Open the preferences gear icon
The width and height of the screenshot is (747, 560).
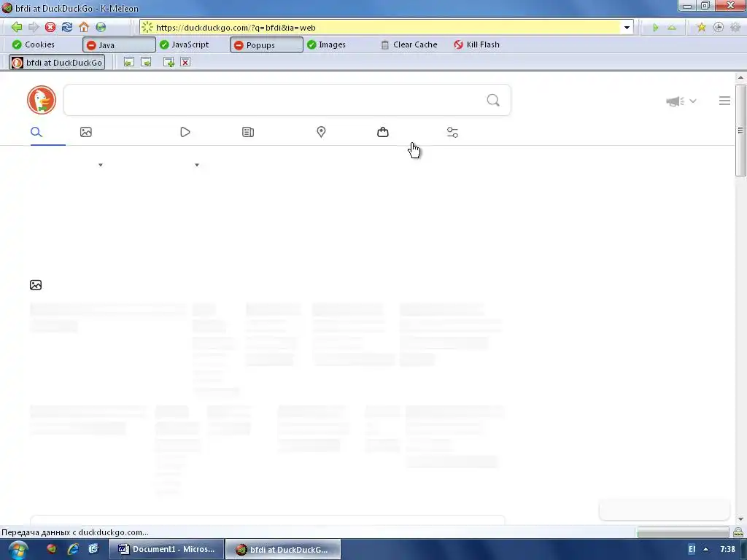coord(735,28)
